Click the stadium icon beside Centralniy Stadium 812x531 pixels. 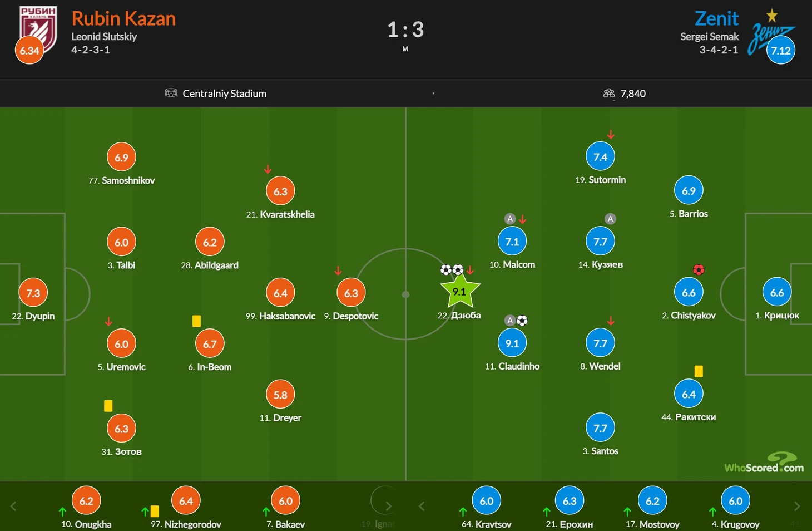pos(171,92)
